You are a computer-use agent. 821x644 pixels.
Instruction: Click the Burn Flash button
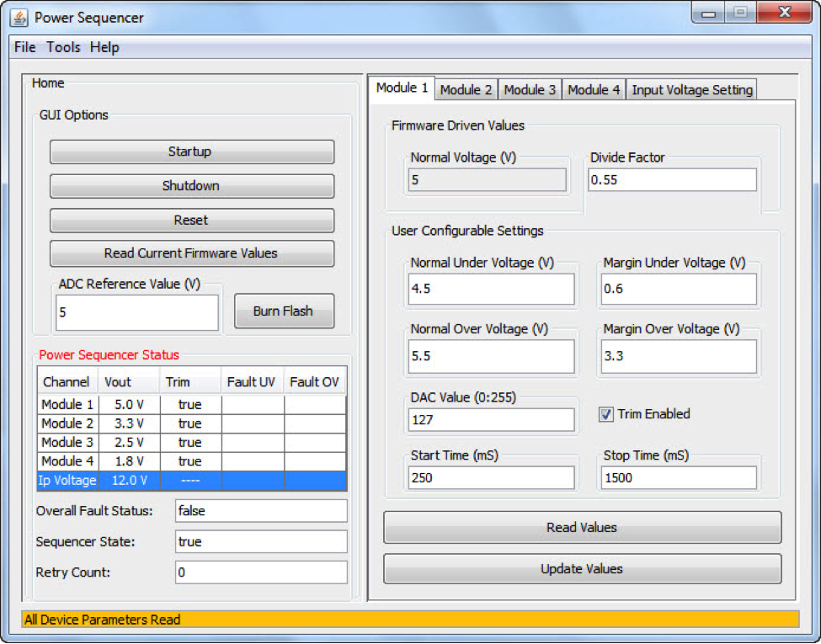click(283, 311)
